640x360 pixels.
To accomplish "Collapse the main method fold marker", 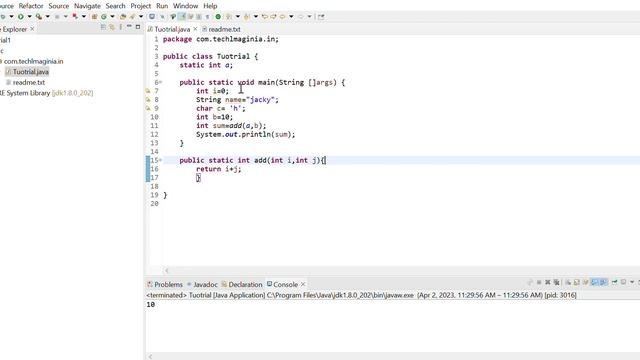I will click(160, 82).
